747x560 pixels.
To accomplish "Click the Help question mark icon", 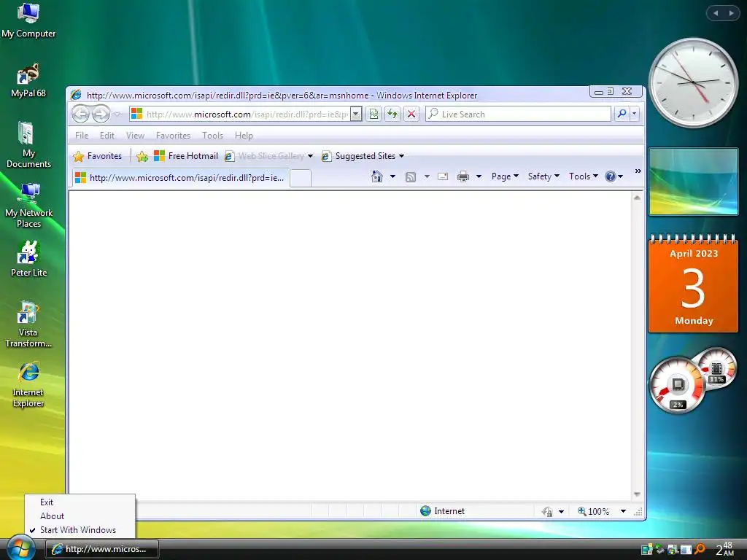I will [x=611, y=176].
